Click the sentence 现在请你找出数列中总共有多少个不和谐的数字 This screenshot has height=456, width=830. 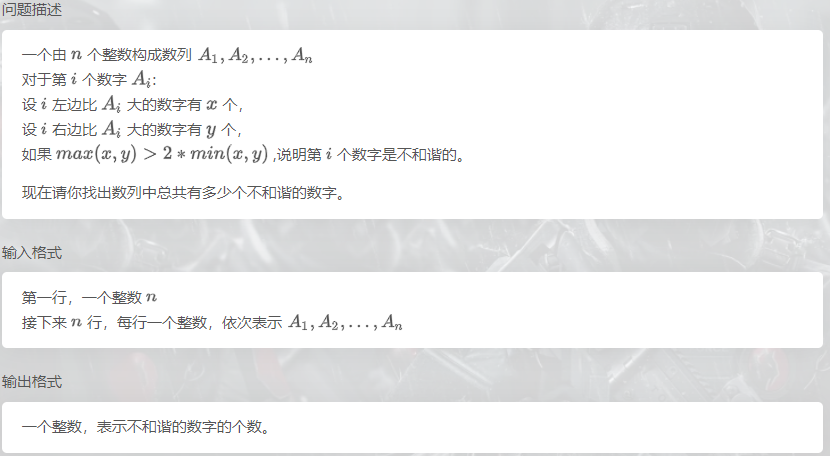[184, 192]
